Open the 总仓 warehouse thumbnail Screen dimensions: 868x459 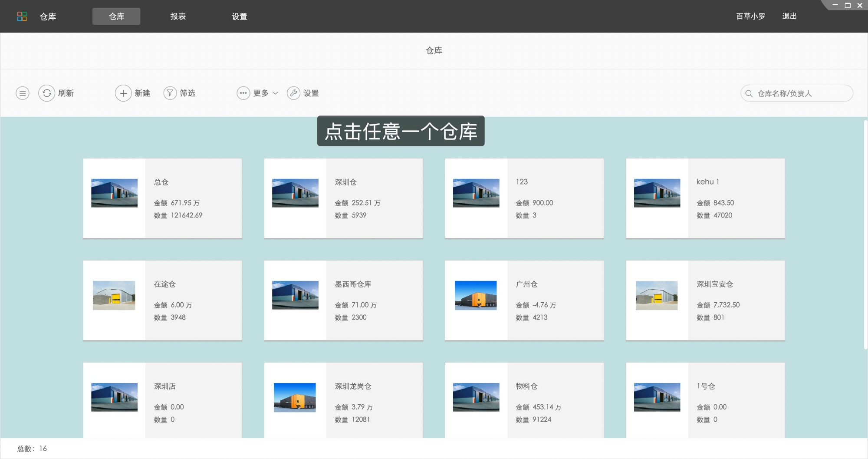click(x=114, y=193)
